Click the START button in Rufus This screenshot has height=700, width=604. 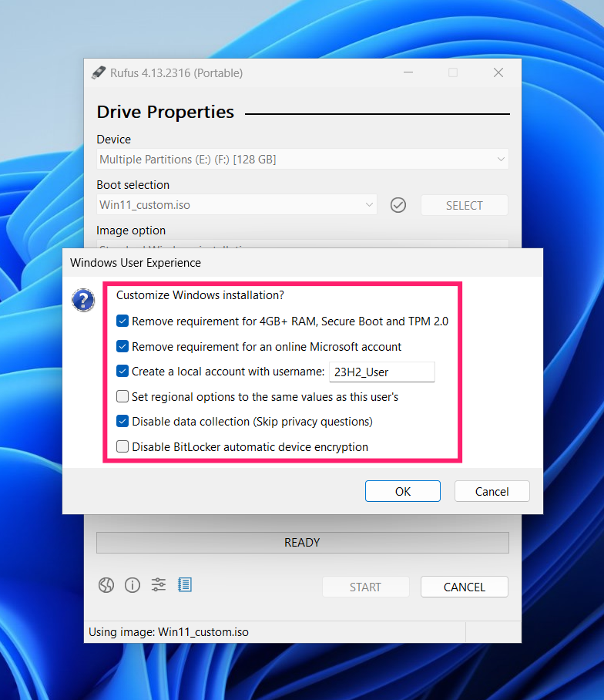pyautogui.click(x=366, y=587)
